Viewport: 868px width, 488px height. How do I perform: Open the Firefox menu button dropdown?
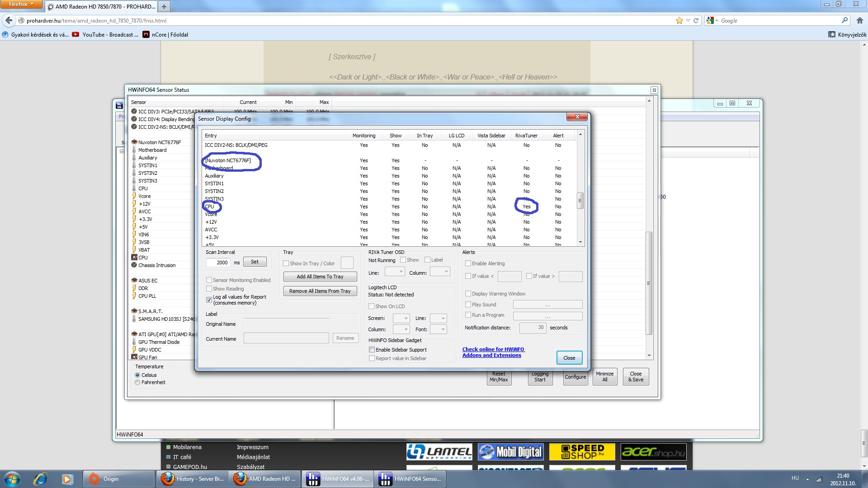pyautogui.click(x=21, y=4)
